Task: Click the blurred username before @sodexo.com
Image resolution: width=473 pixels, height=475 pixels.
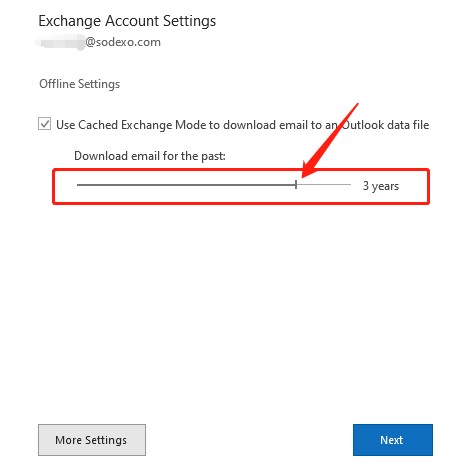Action: pos(61,42)
